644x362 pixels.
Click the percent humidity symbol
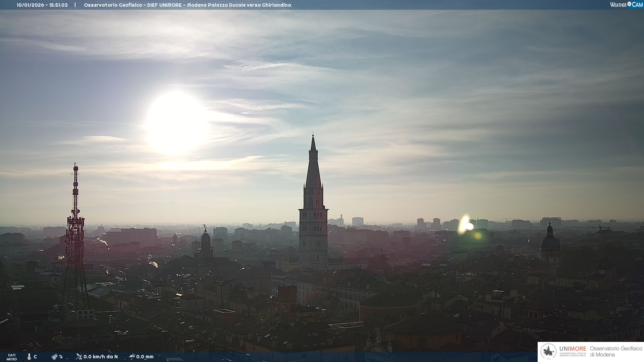[x=61, y=357]
